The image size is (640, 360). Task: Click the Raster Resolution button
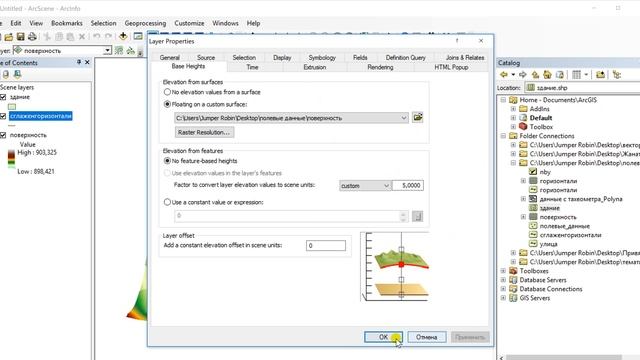point(204,132)
